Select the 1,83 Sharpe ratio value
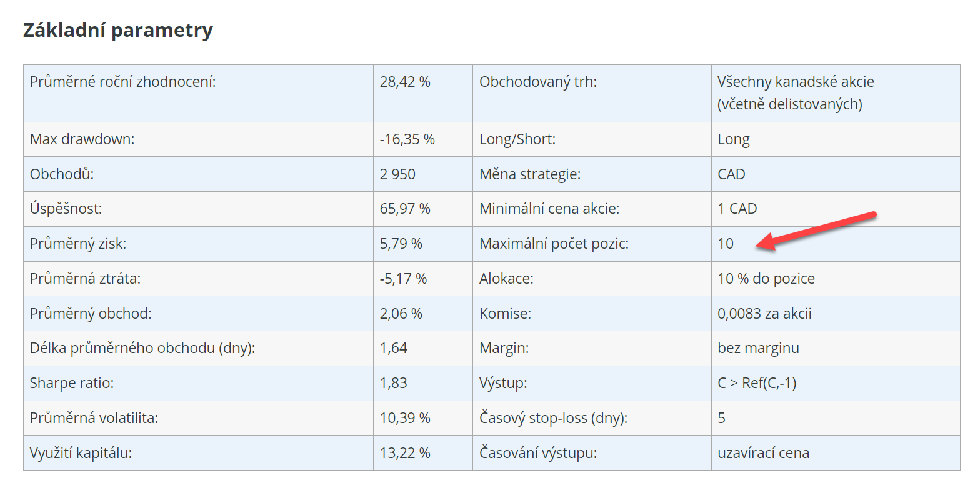Image resolution: width=980 pixels, height=483 pixels. (x=394, y=383)
